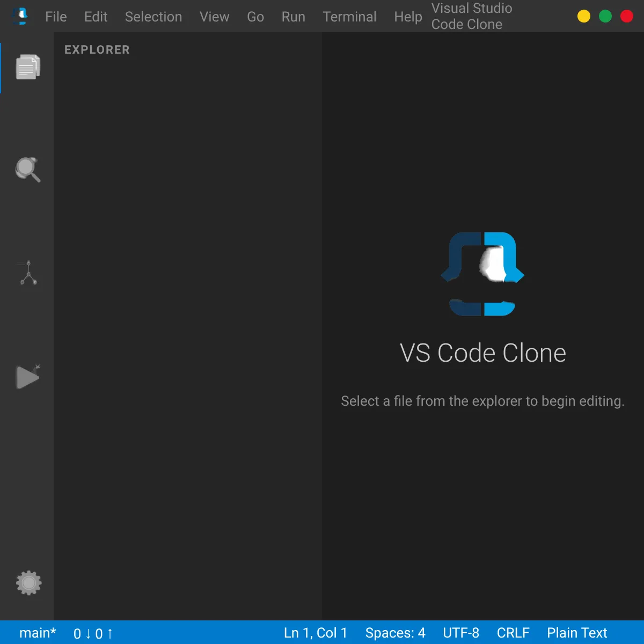644x644 pixels.
Task: Open the Source Control branch icon
Action: [x=27, y=273]
